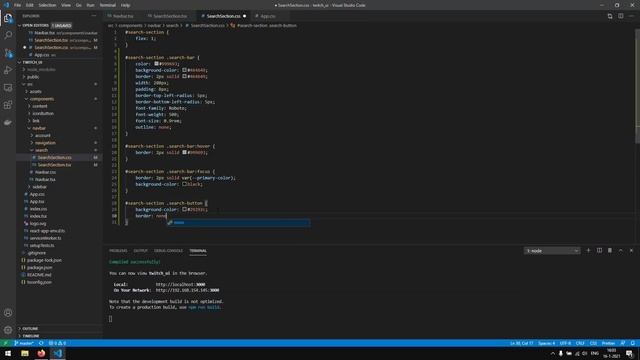Open the Explorer view in activity bar
Viewport: 640px width, 360px height.
point(8,18)
